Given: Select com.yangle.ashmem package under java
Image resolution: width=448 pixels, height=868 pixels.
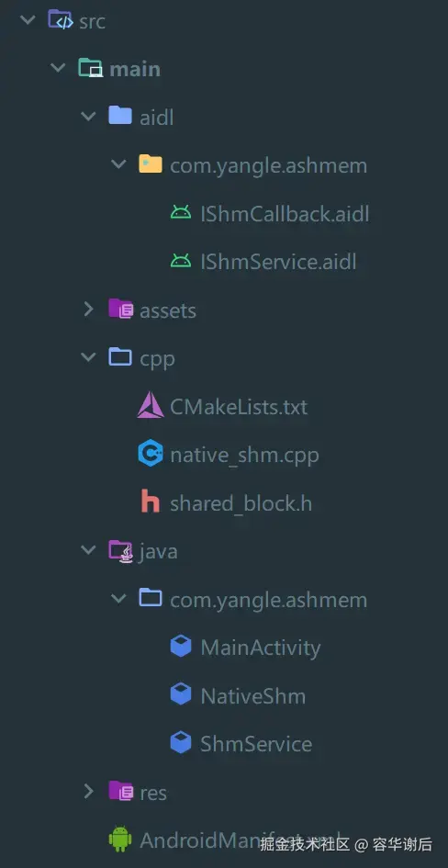Looking at the screenshot, I should coord(268,600).
